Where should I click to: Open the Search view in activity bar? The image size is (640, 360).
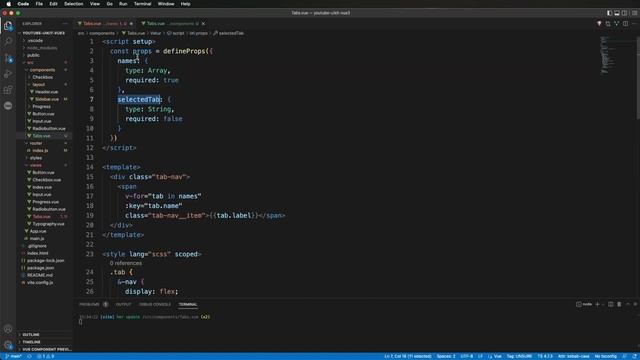(x=8, y=42)
